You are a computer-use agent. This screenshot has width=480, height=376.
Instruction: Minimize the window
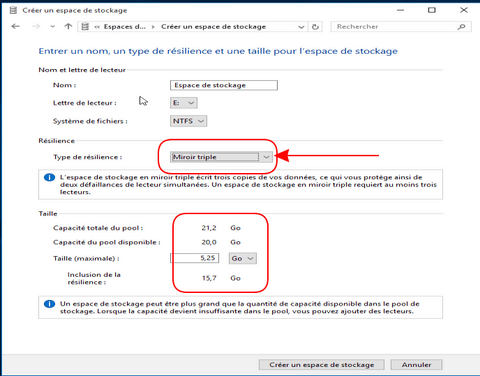tap(401, 10)
